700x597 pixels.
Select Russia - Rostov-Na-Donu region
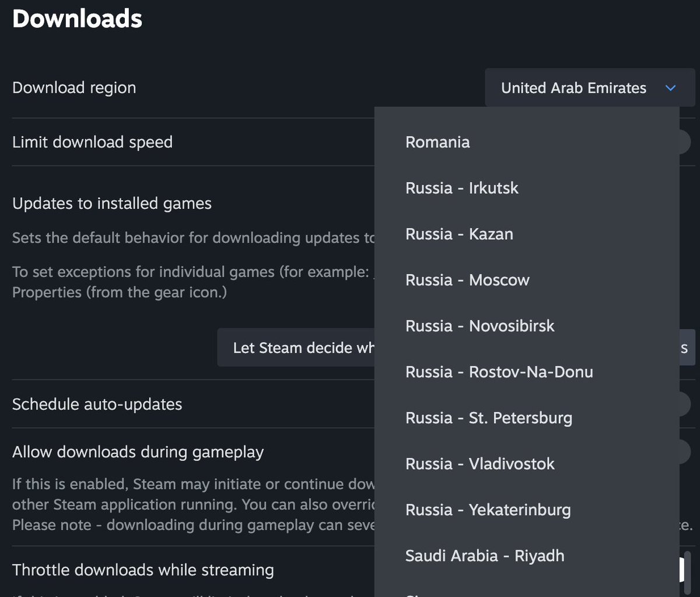527,372
